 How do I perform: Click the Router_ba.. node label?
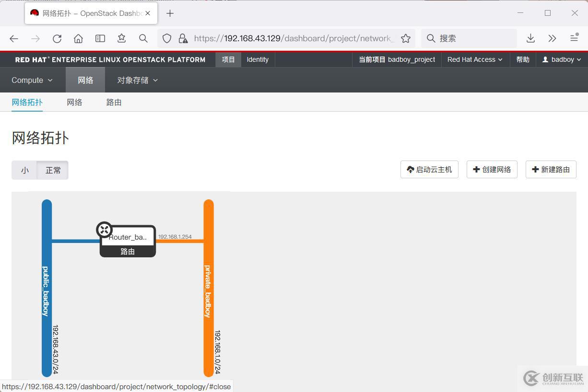(128, 237)
